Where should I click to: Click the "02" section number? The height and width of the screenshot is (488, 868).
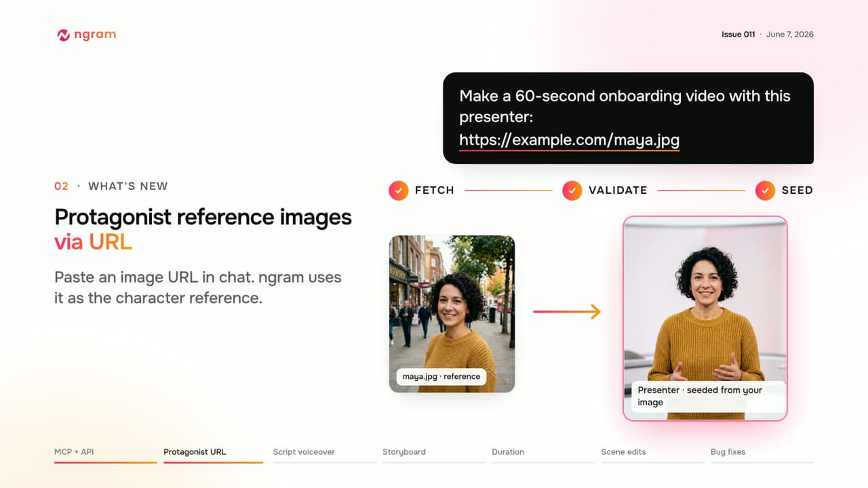62,186
